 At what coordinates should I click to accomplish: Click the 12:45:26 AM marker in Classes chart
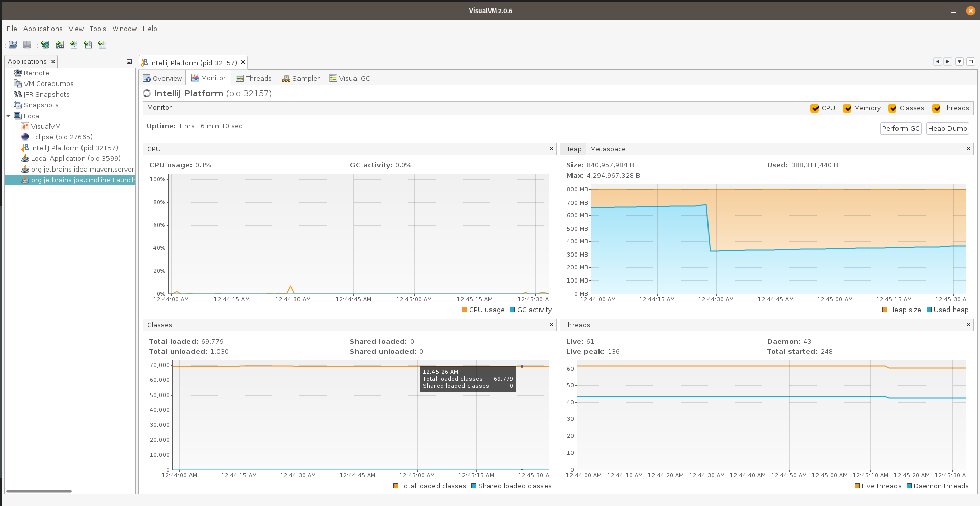[522, 366]
